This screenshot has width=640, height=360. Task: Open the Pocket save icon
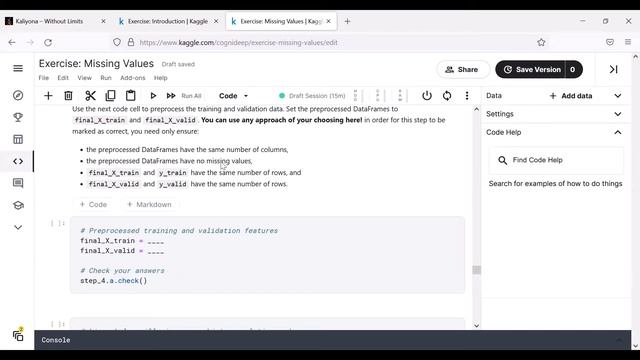coord(610,42)
